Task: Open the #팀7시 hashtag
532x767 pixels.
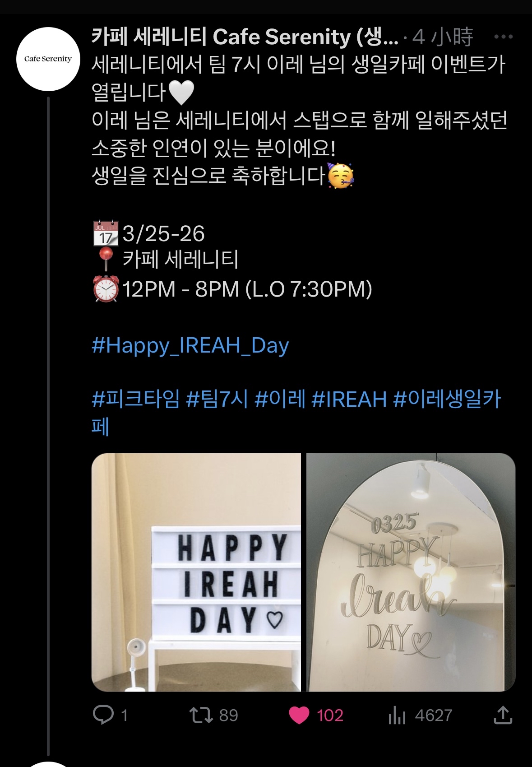Action: point(217,400)
